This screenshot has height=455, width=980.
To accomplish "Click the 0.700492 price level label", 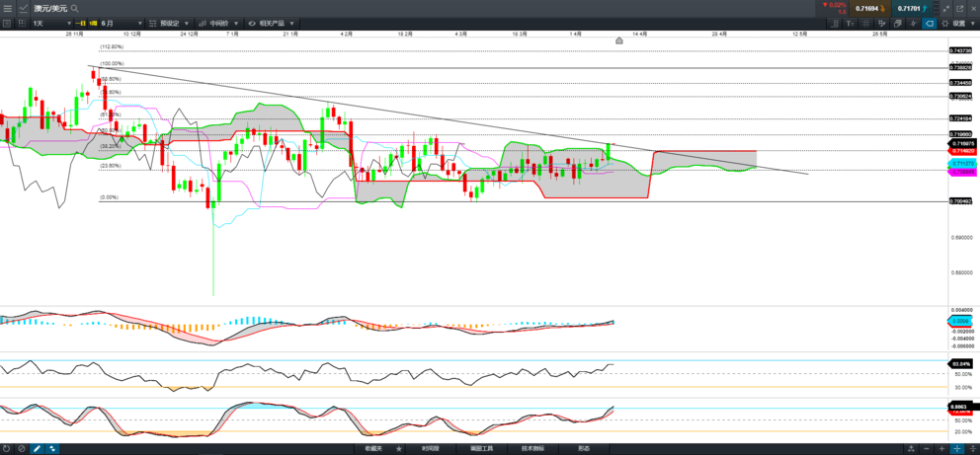I will coord(960,201).
